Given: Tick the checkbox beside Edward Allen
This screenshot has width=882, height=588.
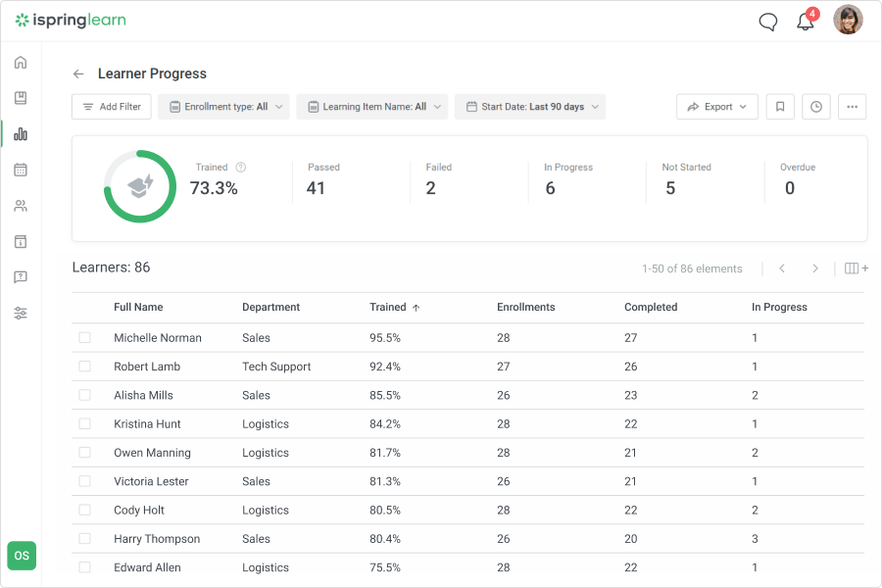Looking at the screenshot, I should click(x=84, y=567).
